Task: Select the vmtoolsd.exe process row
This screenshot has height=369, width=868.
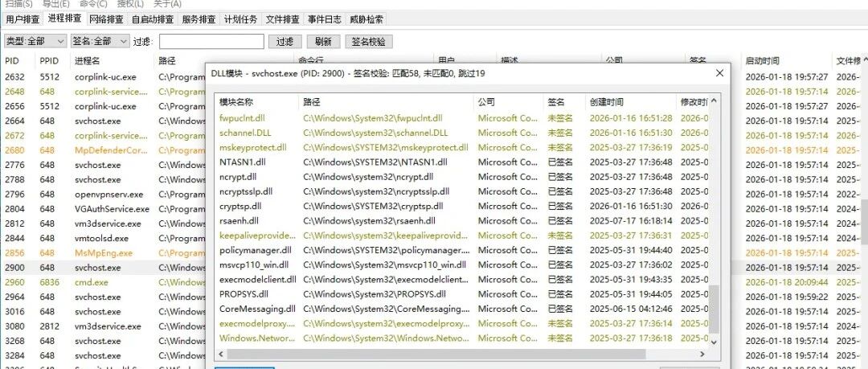Action: (x=105, y=238)
